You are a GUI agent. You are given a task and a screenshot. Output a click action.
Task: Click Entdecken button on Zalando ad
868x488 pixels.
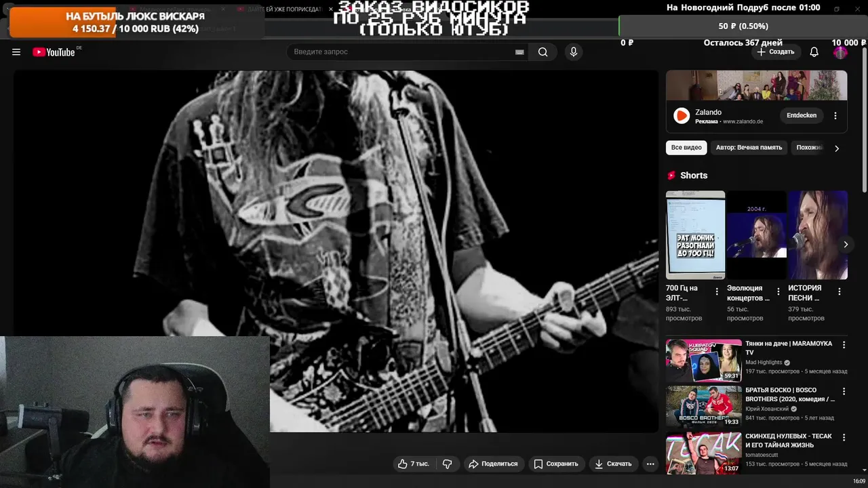(802, 115)
